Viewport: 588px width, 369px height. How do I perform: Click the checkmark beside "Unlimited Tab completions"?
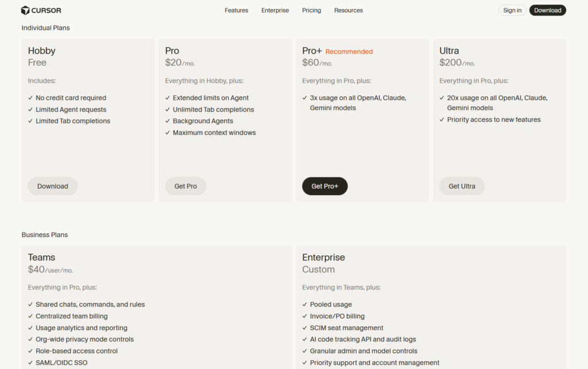pos(167,109)
